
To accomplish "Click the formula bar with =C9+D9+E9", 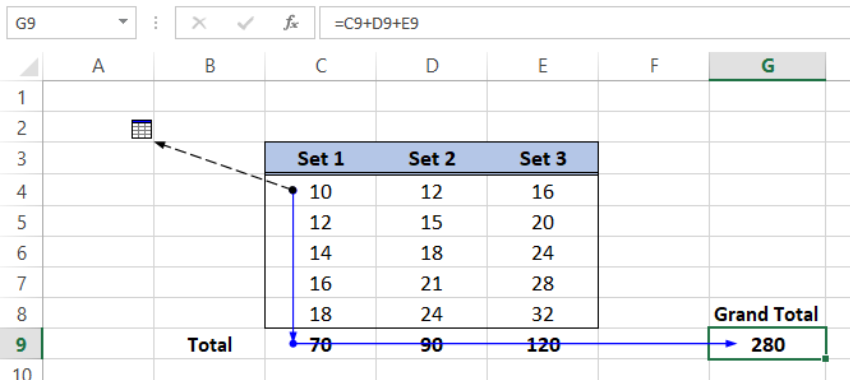I will pyautogui.click(x=584, y=23).
